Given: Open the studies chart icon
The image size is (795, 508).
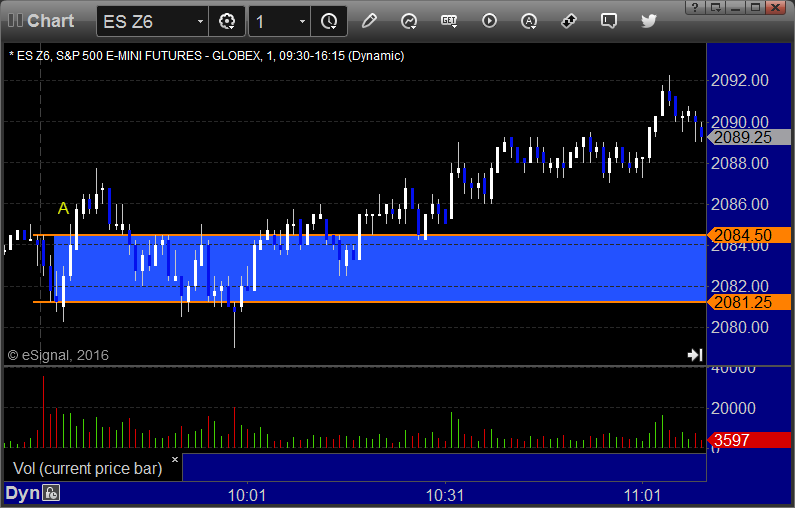Looking at the screenshot, I should (x=409, y=21).
